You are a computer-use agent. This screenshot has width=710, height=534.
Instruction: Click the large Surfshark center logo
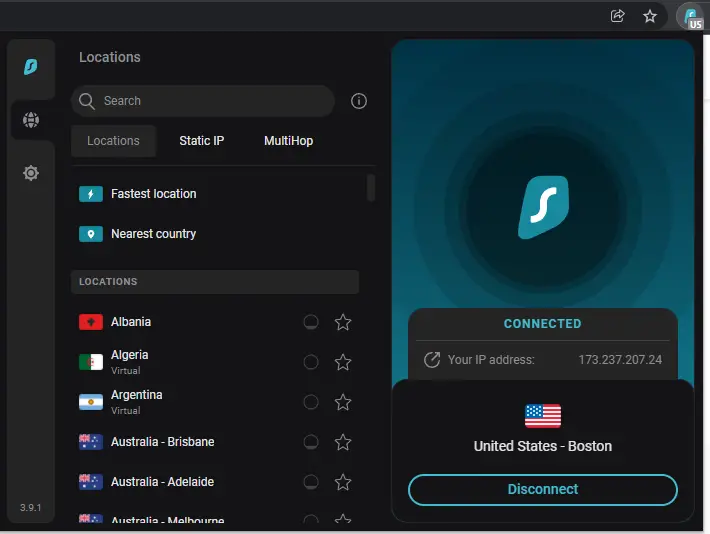tap(543, 207)
